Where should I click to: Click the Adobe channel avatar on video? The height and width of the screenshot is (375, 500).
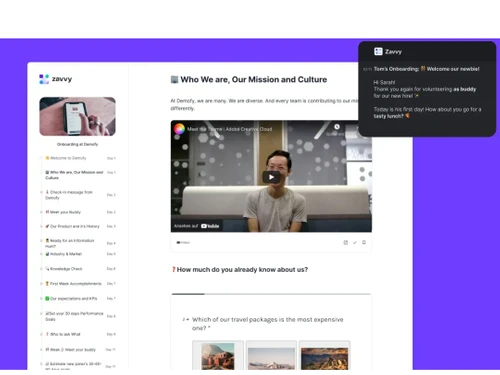point(179,129)
